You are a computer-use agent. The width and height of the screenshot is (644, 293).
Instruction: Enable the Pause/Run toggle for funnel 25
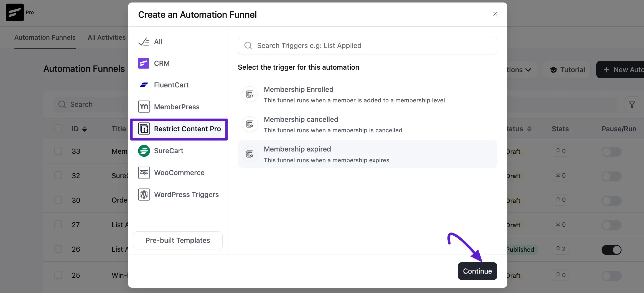pyautogui.click(x=611, y=276)
